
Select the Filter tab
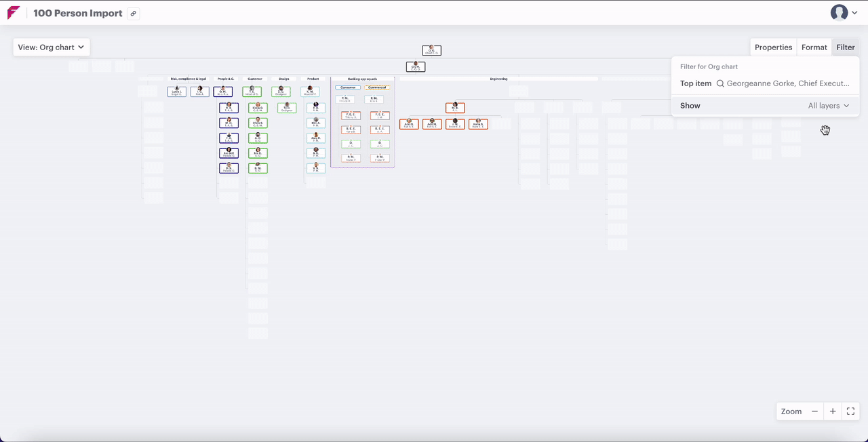pos(845,47)
